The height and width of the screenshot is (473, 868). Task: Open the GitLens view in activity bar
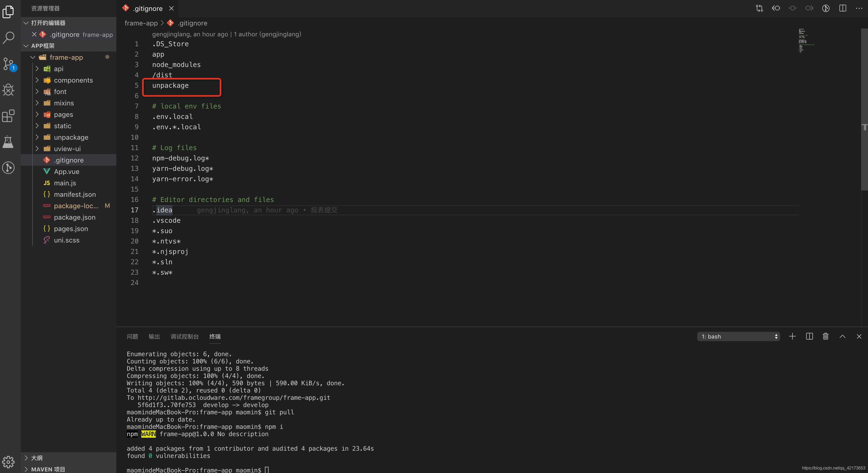tap(8, 168)
